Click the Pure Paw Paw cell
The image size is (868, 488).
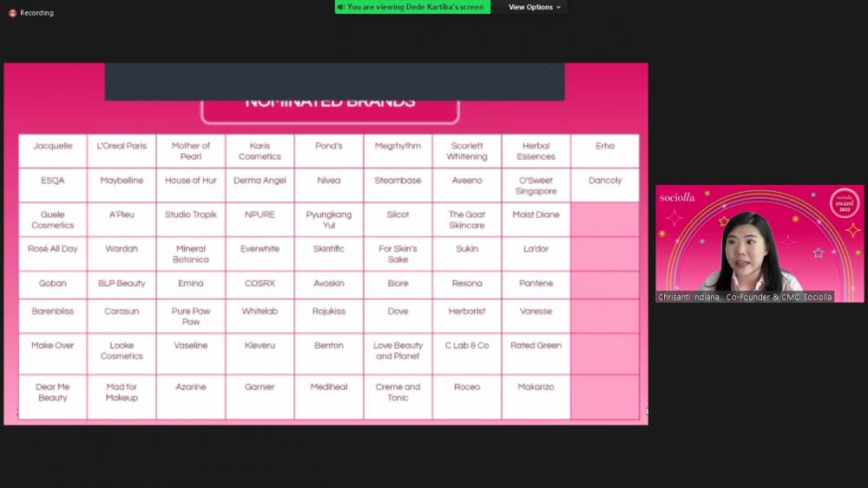[191, 317]
